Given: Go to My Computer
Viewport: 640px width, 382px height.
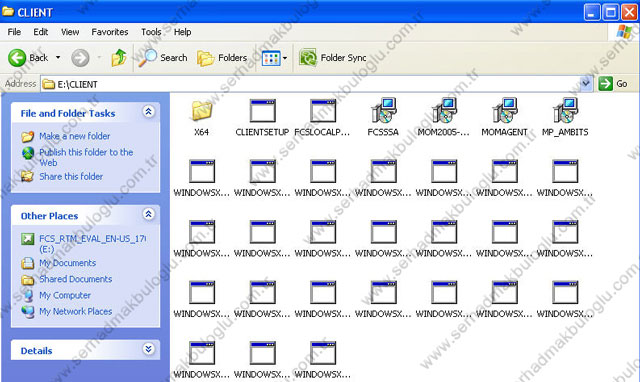Looking at the screenshot, I should tap(65, 295).
